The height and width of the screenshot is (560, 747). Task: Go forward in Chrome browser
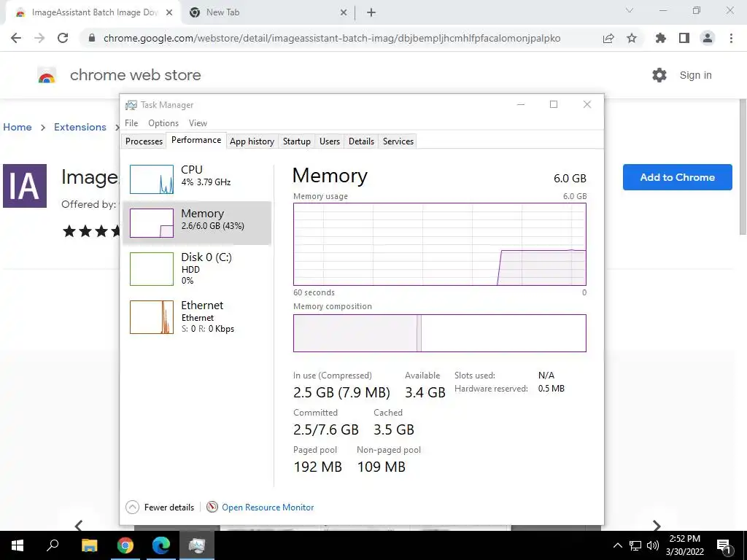(39, 38)
